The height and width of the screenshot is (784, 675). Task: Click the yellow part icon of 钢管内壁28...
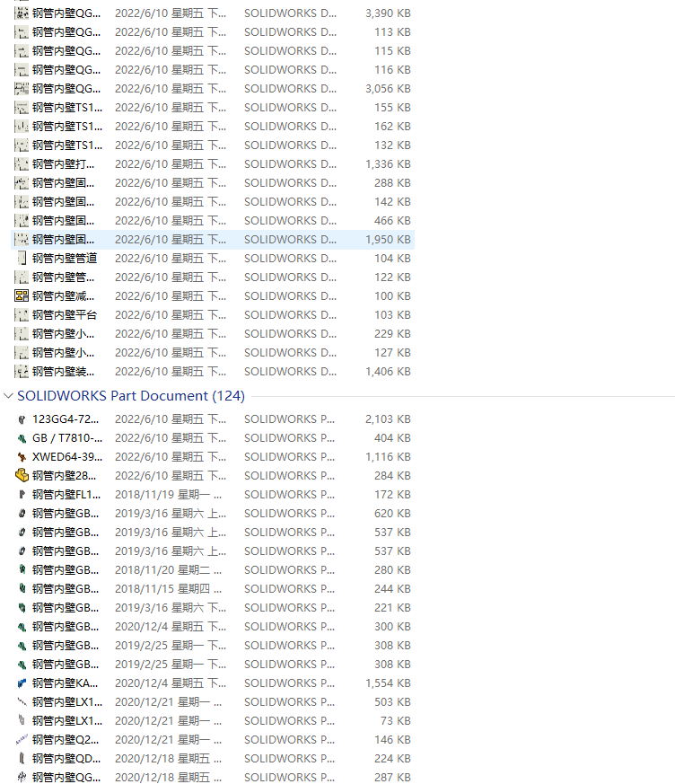(x=22, y=475)
